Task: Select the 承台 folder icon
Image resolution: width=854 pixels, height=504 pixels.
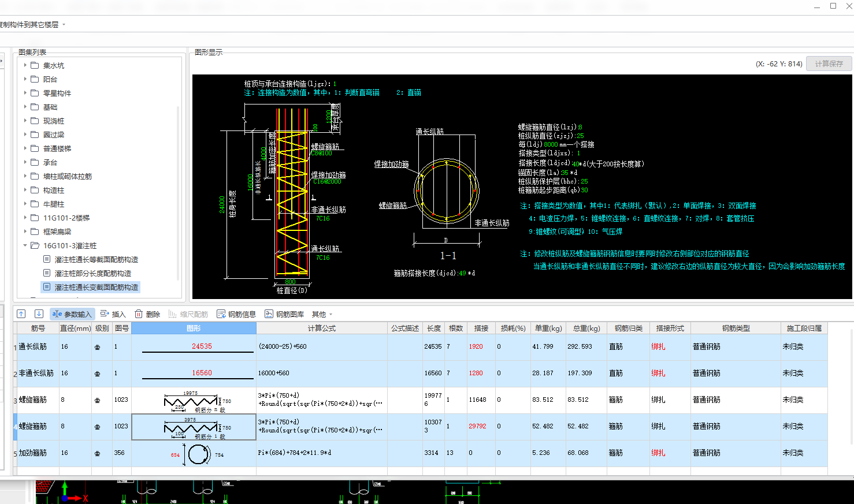Action: click(35, 162)
